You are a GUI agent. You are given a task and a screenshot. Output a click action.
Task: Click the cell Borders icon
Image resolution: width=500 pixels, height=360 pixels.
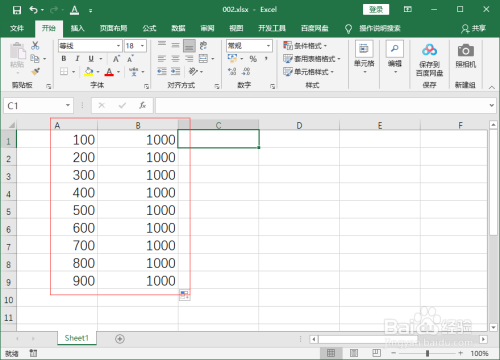(64, 71)
